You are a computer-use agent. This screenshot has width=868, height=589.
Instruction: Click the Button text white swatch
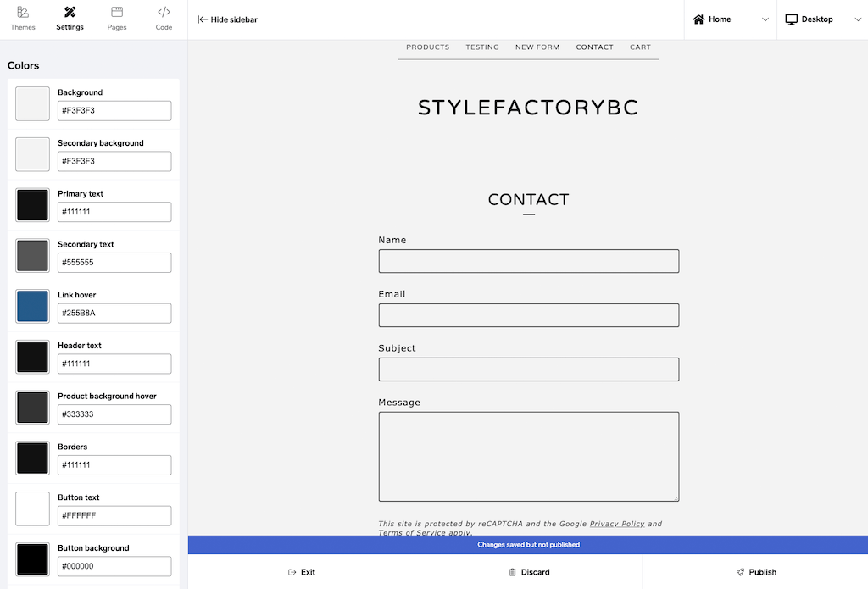(x=33, y=508)
